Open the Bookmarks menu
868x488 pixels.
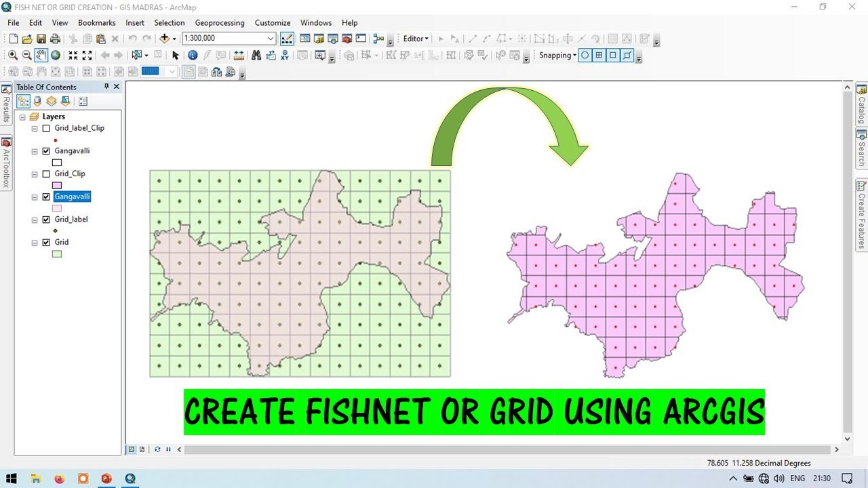[x=97, y=22]
